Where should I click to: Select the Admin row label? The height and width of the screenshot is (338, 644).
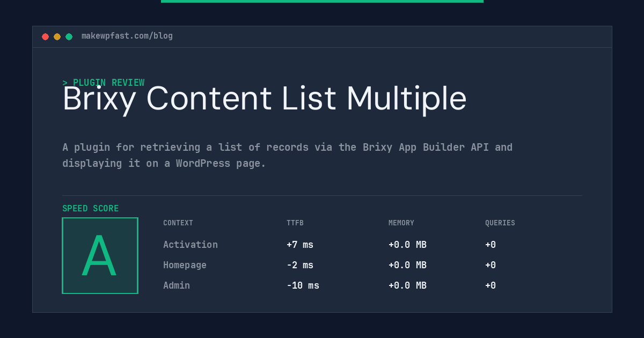[177, 285]
